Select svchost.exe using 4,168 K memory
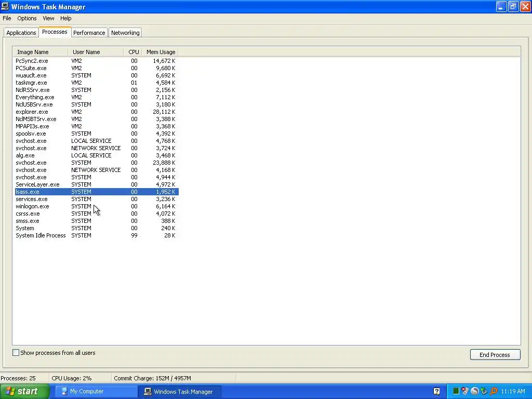This screenshot has height=399, width=532. (97, 170)
